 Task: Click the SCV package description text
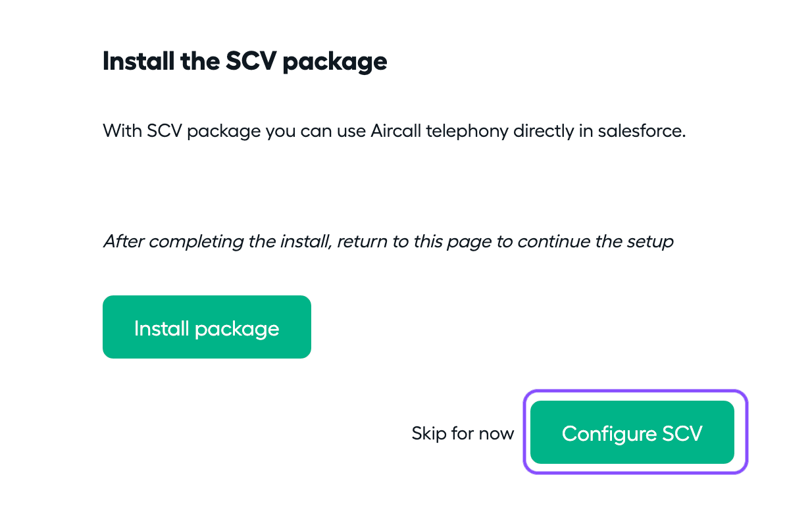[x=394, y=130]
